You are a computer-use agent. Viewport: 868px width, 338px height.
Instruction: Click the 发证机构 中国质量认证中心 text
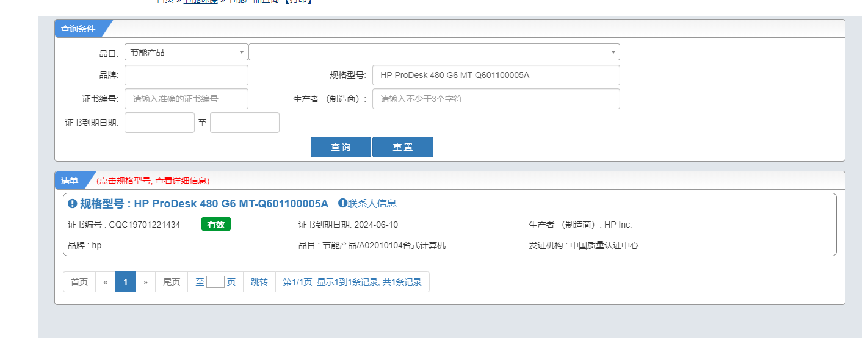point(584,245)
